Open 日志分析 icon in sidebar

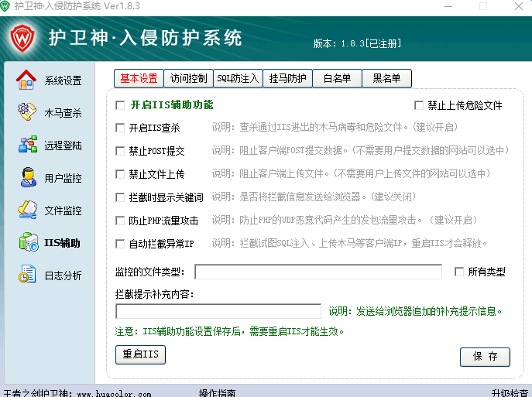click(27, 275)
